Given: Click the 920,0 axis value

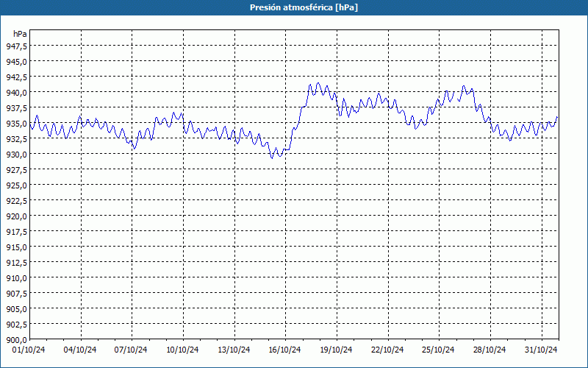Looking at the screenshot, I should pos(16,216).
